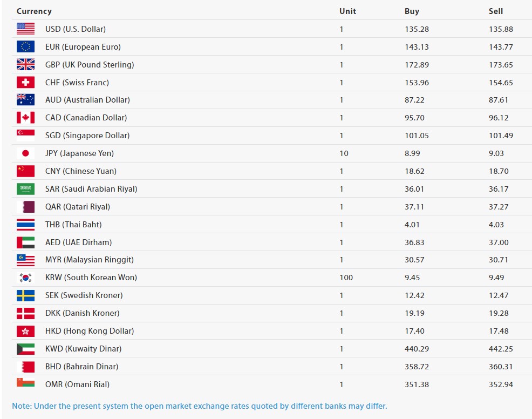Screen dimensions: 532x419
Task: Click the United States flag icon
Action: coord(25,29)
